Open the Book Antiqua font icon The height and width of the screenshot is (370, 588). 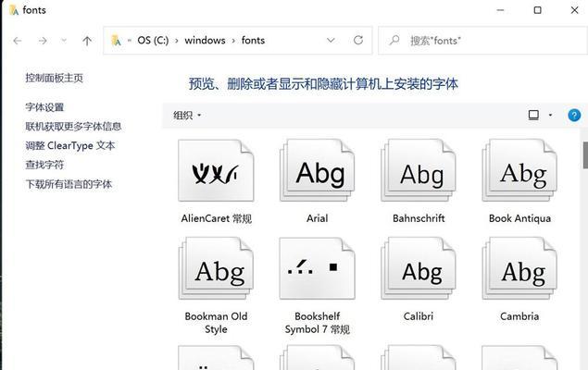(519, 170)
